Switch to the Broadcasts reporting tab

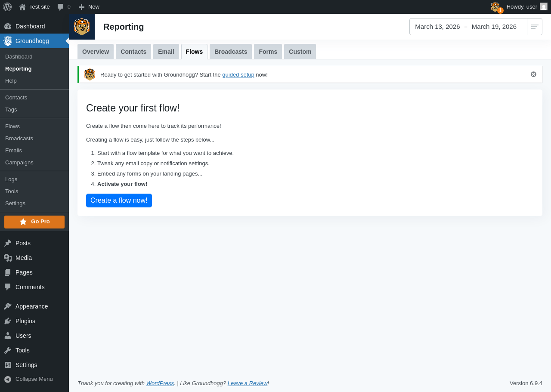231,52
